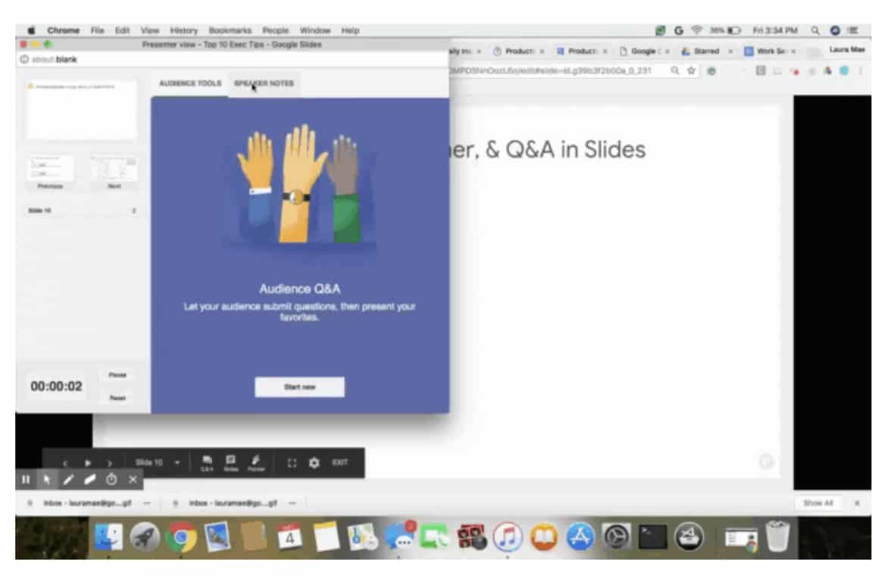Viewport: 888px width, 588px height.
Task: Click the EXIT button in presentation toolbar
Action: 340,463
